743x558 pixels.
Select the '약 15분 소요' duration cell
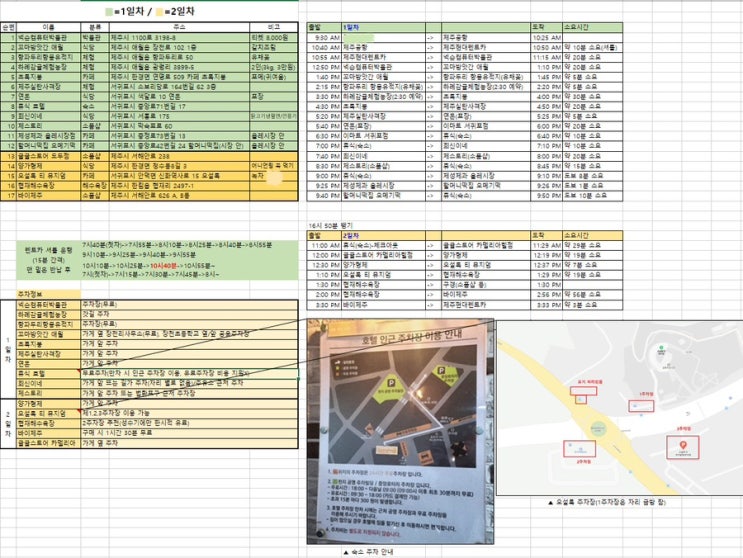click(592, 166)
